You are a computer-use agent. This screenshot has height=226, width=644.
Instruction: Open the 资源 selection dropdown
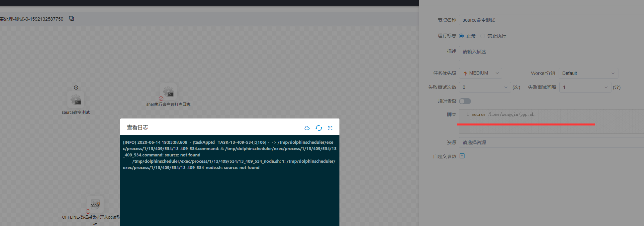(x=551, y=142)
